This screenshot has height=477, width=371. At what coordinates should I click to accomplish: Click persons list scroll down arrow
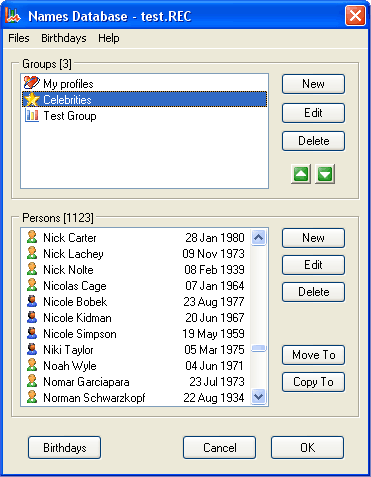[259, 397]
